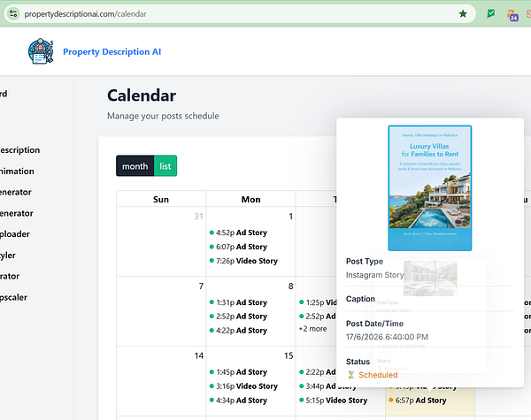The width and height of the screenshot is (531, 420).
Task: Open the 2:22p Ad event
Action: pos(318,372)
